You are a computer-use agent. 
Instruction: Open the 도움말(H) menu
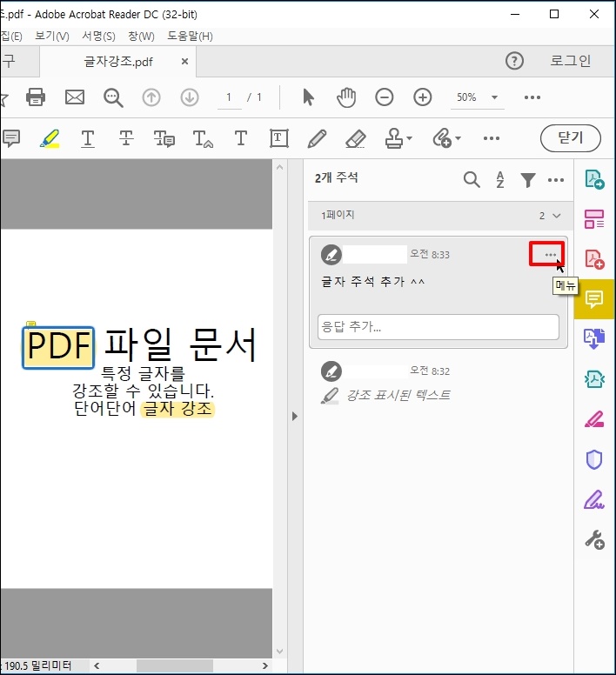click(x=190, y=37)
